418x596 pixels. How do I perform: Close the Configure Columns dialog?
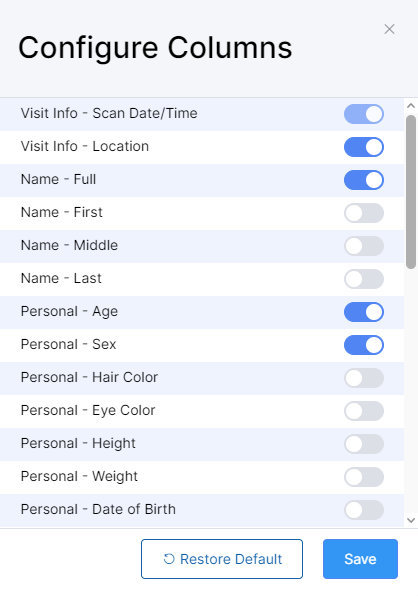pyautogui.click(x=389, y=29)
